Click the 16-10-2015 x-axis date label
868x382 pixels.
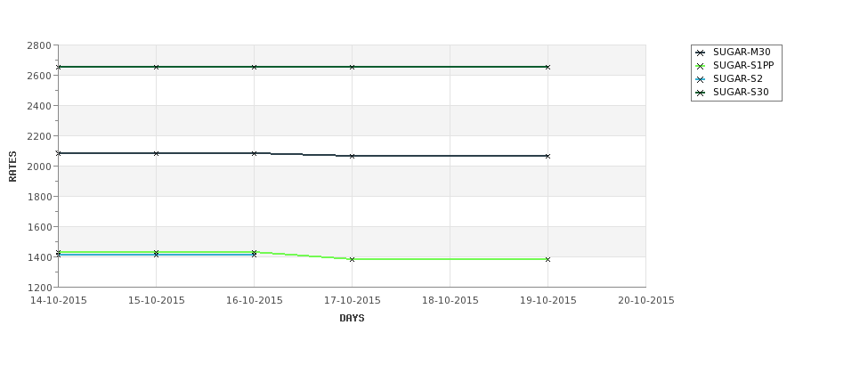click(x=254, y=301)
